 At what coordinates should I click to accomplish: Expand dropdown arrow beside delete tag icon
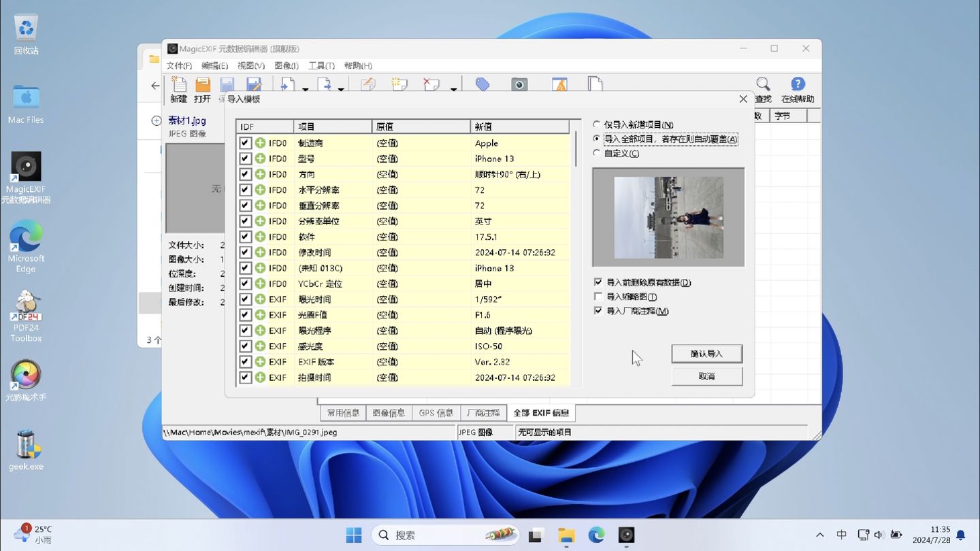pos(453,88)
